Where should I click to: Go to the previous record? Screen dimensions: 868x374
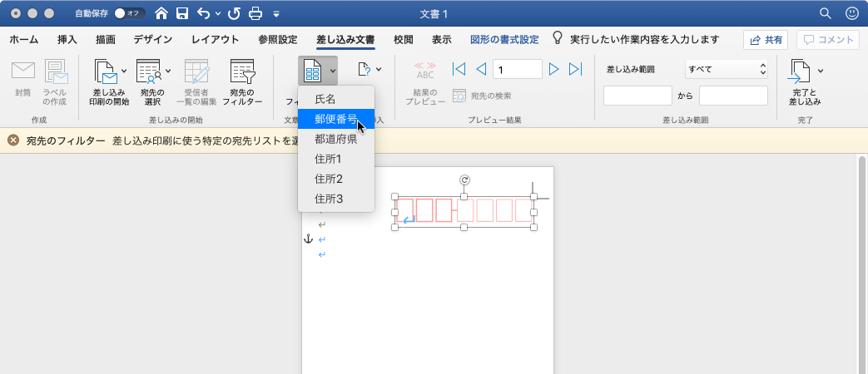click(481, 69)
